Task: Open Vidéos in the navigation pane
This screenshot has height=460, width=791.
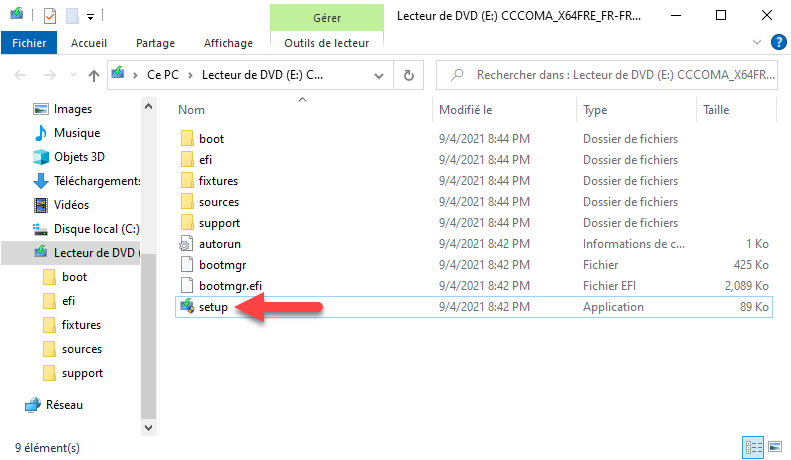Action: click(71, 205)
